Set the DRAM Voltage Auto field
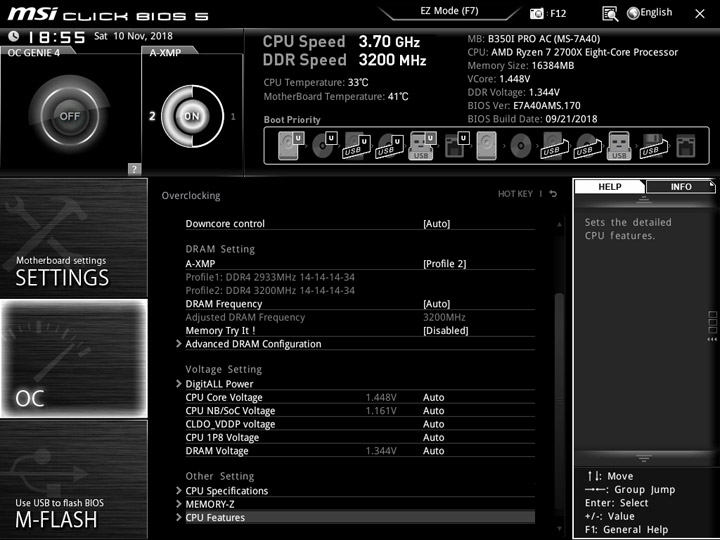 433,450
